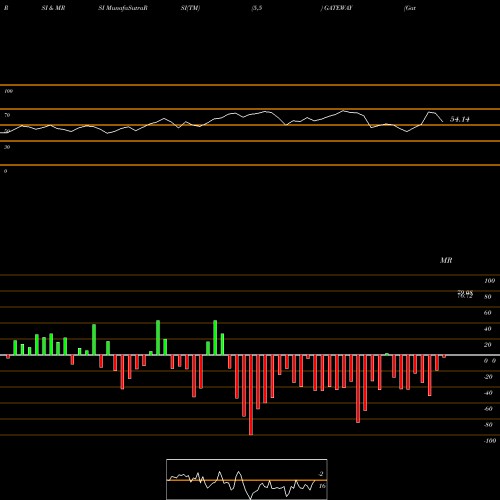Click the tallest red bar reaching -100

point(251,395)
